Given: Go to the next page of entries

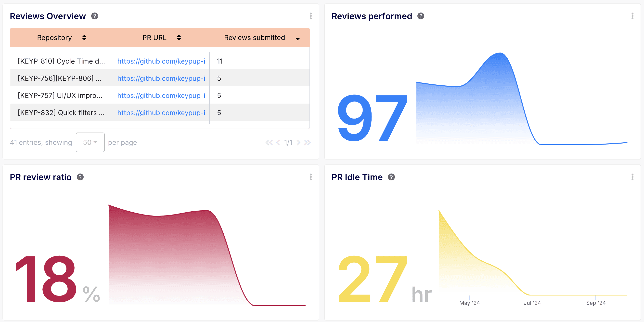Looking at the screenshot, I should pyautogui.click(x=298, y=142).
